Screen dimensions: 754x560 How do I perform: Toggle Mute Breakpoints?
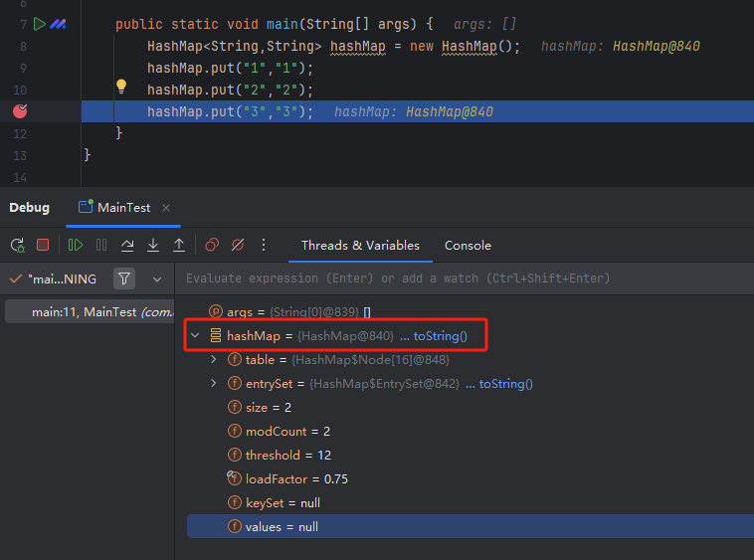click(238, 245)
